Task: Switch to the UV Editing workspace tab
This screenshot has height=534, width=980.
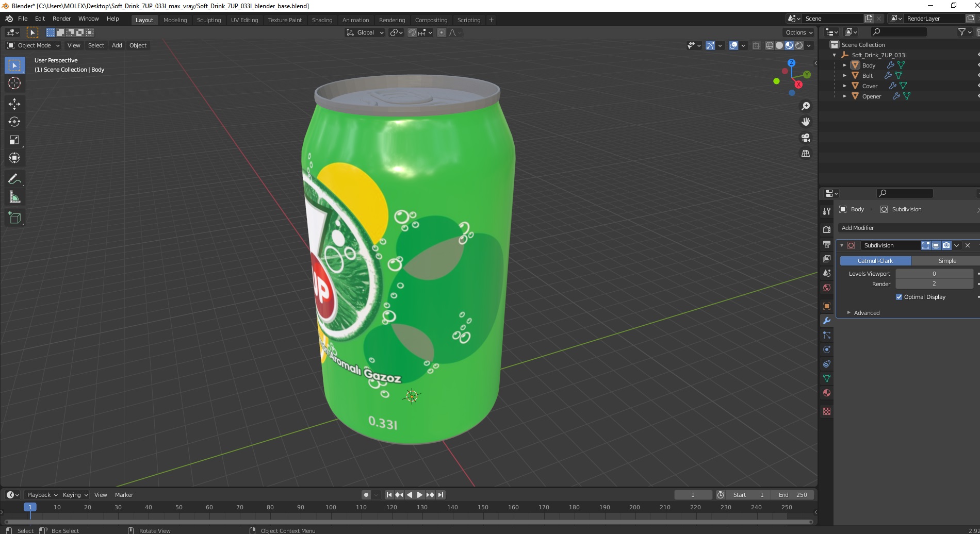Action: [x=244, y=20]
